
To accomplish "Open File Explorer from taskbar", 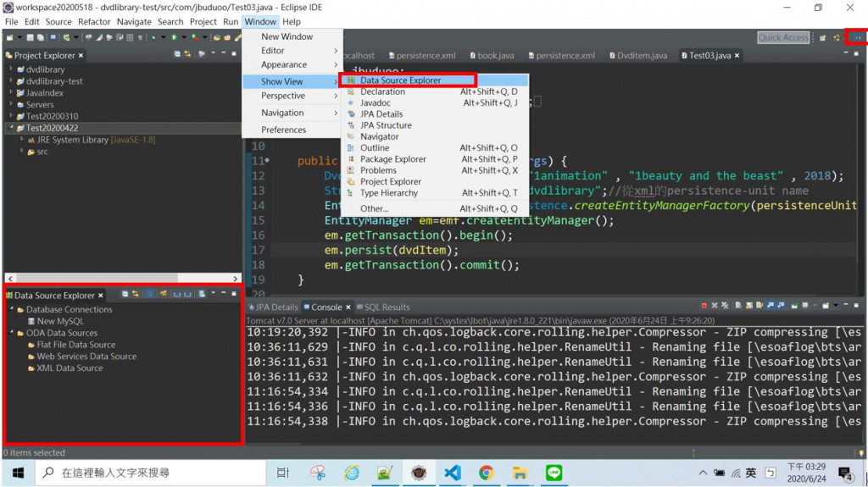I will (x=520, y=473).
